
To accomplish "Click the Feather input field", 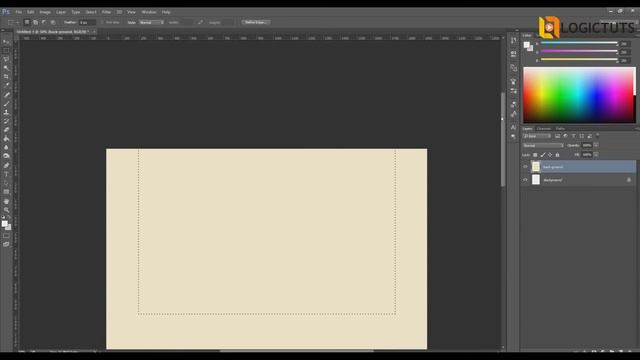I will click(87, 22).
